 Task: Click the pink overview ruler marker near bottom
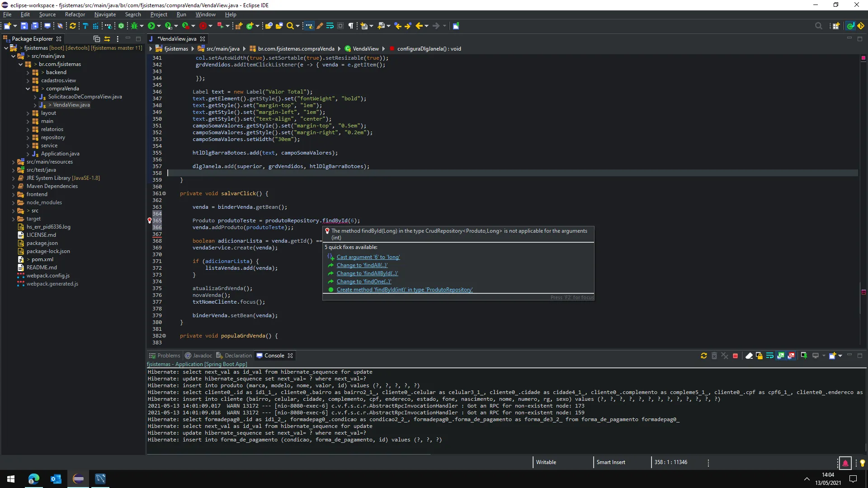click(863, 292)
